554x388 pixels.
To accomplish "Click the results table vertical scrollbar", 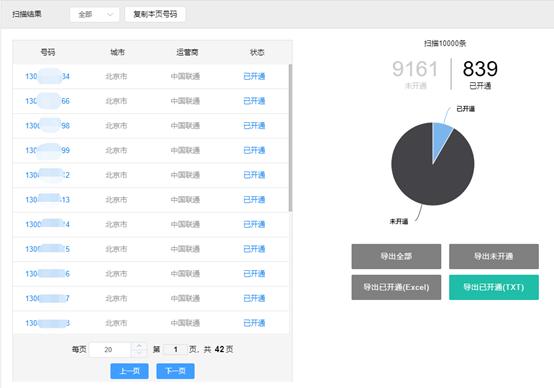I will (x=290, y=138).
